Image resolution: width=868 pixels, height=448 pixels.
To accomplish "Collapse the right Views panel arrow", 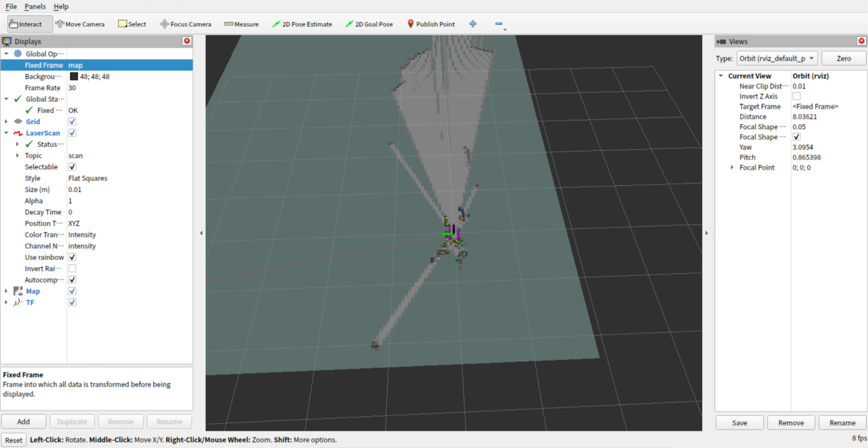I will point(707,233).
